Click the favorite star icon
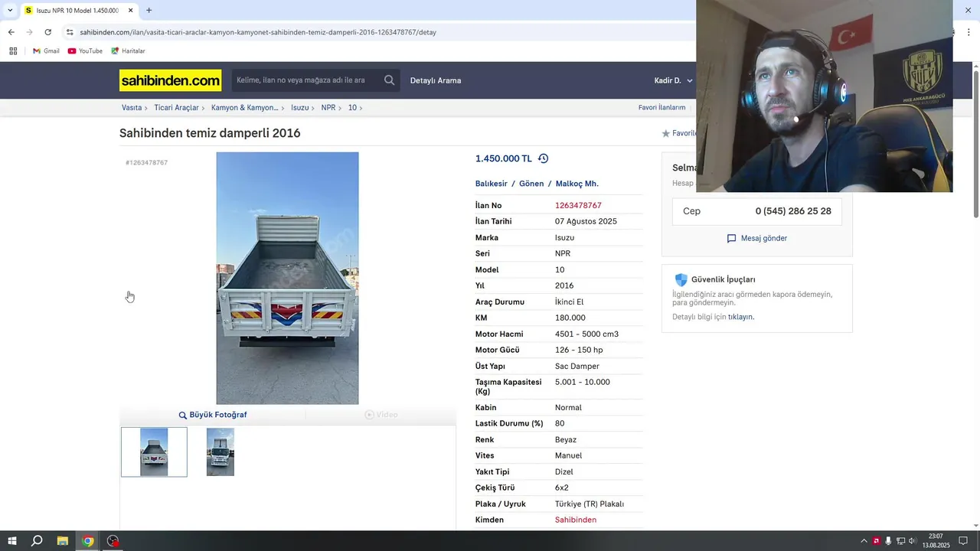The height and width of the screenshot is (551, 980). 665,133
